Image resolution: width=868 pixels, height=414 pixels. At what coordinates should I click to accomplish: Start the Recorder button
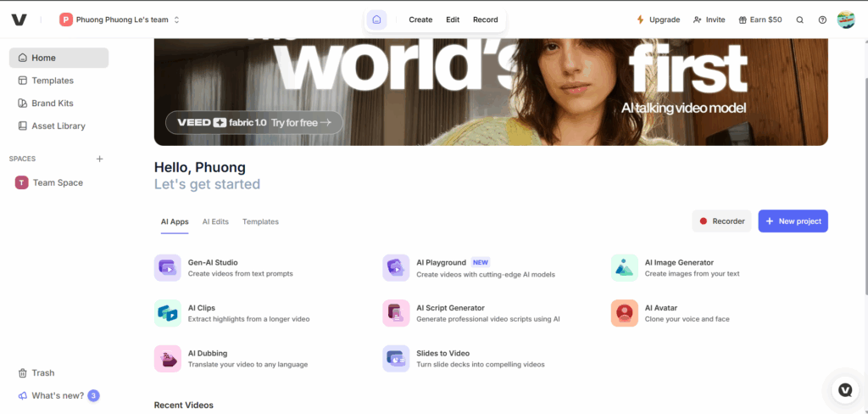[x=721, y=221]
